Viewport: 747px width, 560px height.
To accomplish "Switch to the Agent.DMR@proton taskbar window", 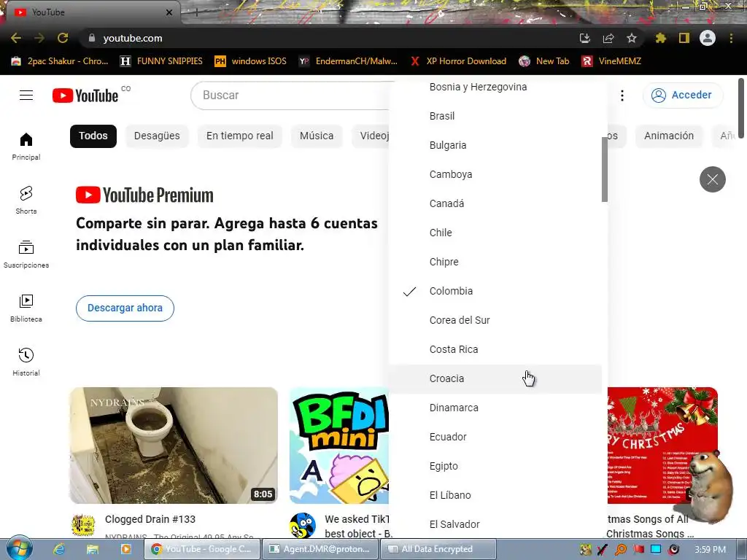I will 320,549.
